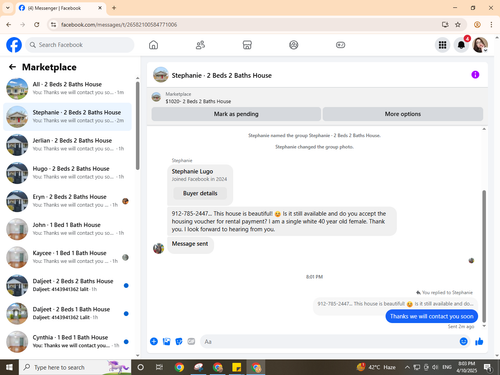The width and height of the screenshot is (500, 375).
Task: Click the Facebook logo
Action: click(14, 45)
